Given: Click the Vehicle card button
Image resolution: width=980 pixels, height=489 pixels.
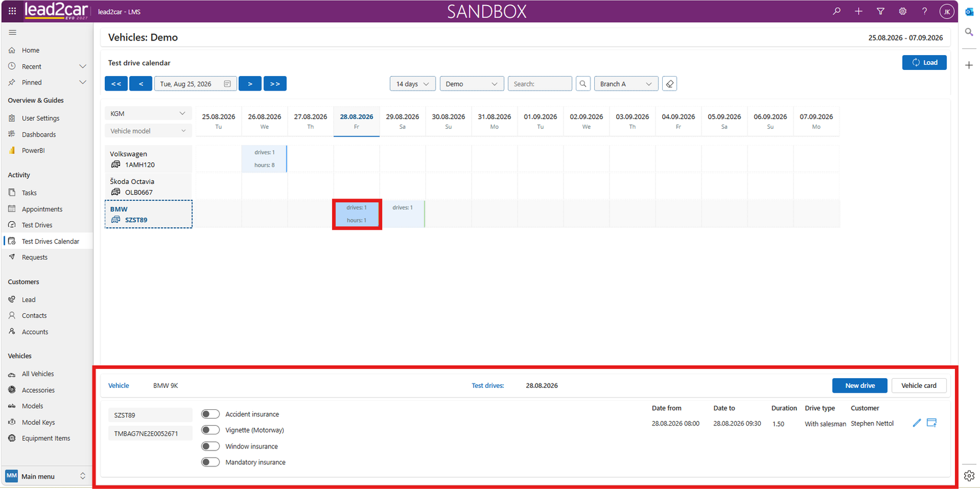Looking at the screenshot, I should tap(919, 385).
